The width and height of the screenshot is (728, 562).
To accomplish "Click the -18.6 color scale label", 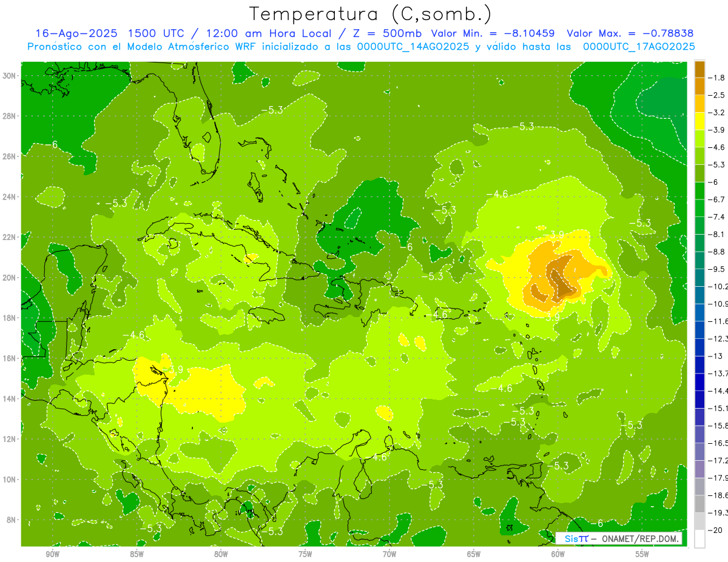I will point(718,495).
